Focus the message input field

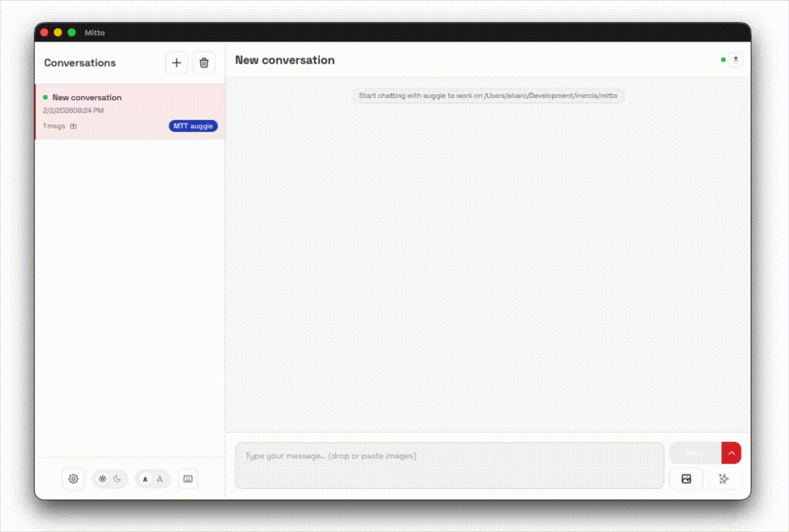449,465
